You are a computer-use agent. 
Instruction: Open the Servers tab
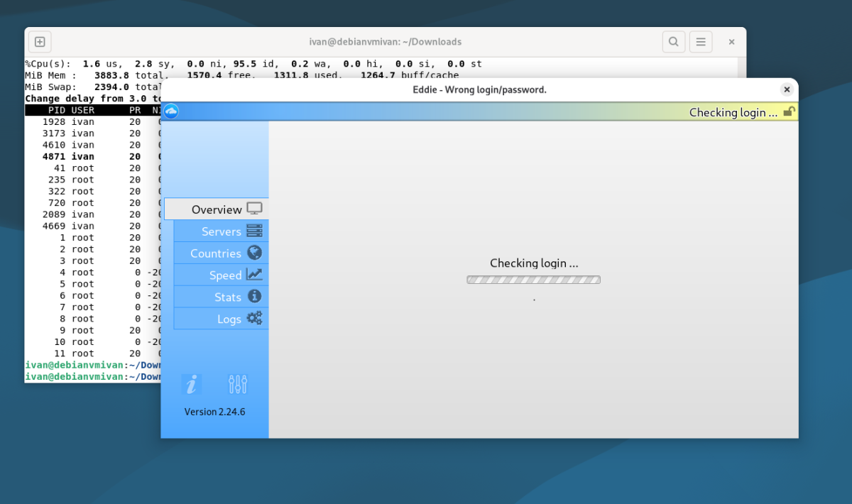tap(221, 231)
